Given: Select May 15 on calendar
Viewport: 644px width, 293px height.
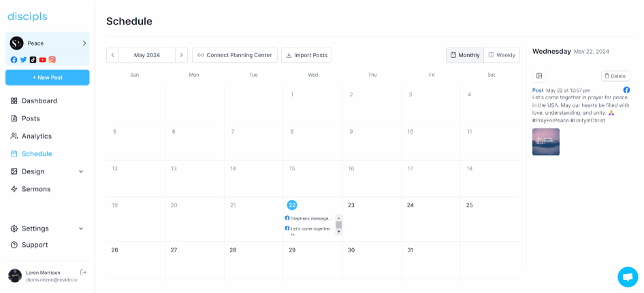Looking at the screenshot, I should click(292, 168).
